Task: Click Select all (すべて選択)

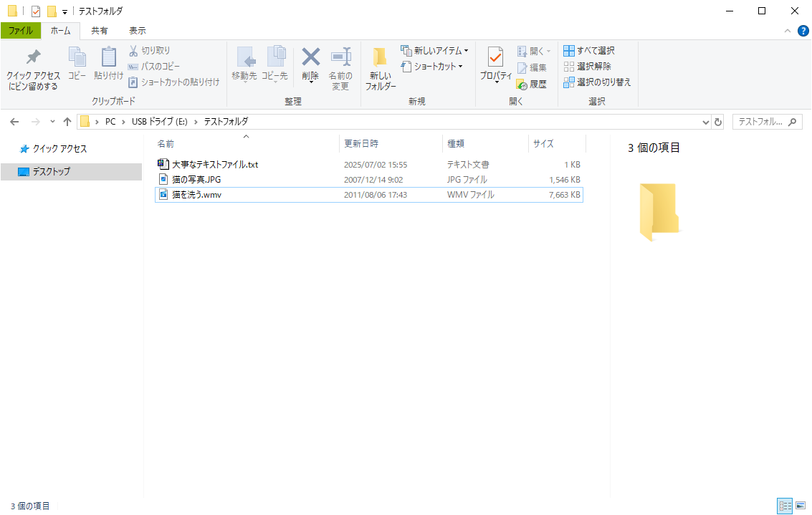Action: tap(589, 51)
